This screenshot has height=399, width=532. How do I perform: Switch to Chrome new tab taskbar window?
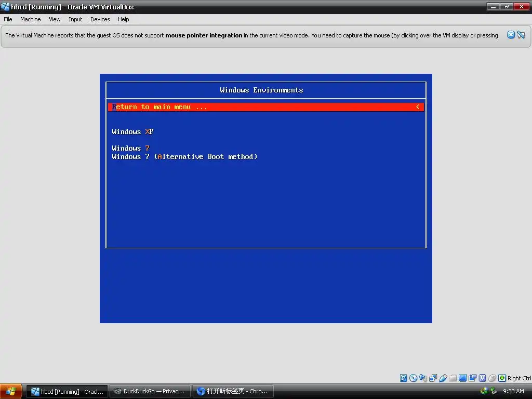coord(233,392)
